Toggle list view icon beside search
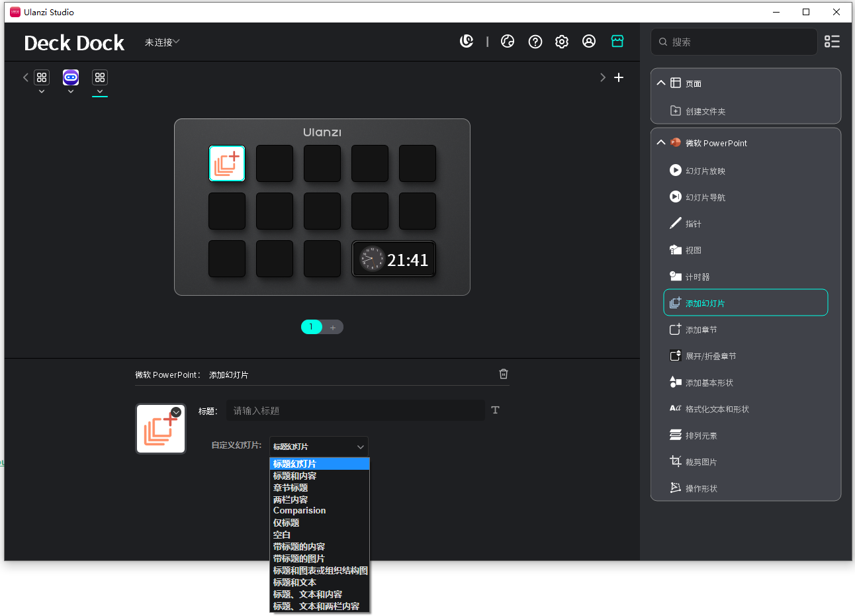 pos(831,42)
